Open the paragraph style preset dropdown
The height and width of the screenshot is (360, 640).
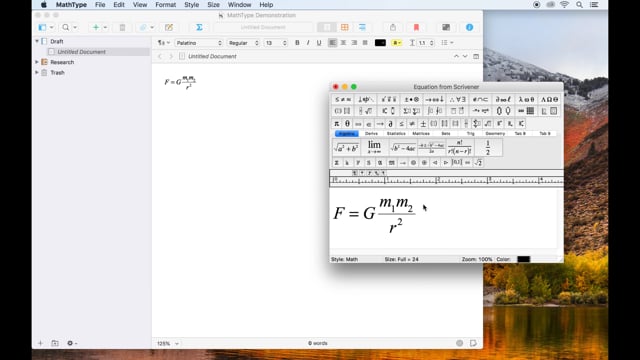(164, 43)
